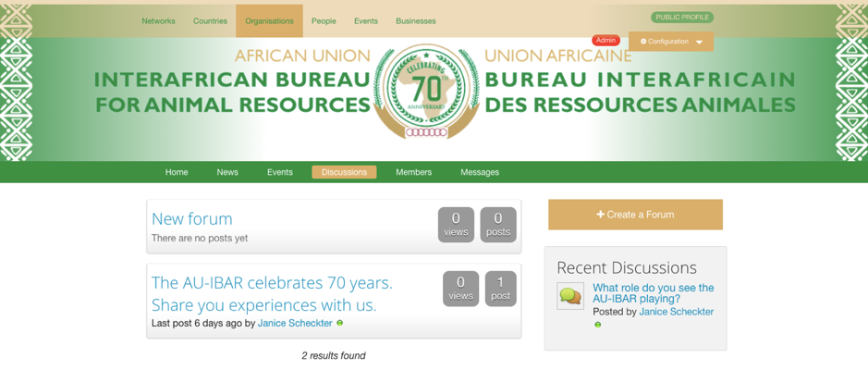Image resolution: width=868 pixels, height=370 pixels.
Task: Click the 'BUREAU INTERAFRICAIN' banner heading line
Action: [640, 80]
